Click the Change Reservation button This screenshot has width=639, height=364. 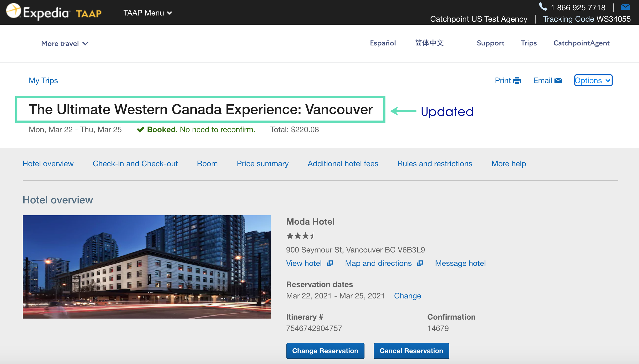pyautogui.click(x=325, y=351)
